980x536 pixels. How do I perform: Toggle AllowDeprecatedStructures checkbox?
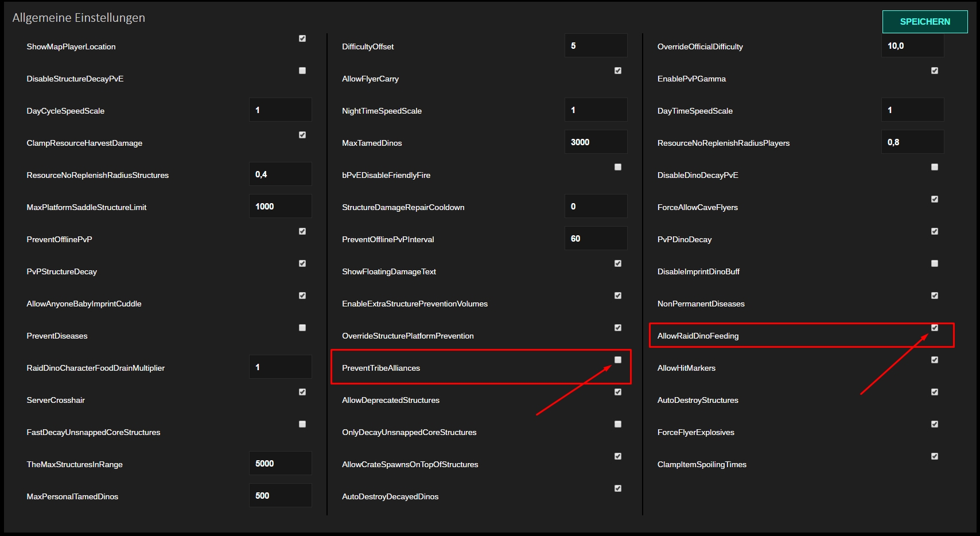click(618, 392)
